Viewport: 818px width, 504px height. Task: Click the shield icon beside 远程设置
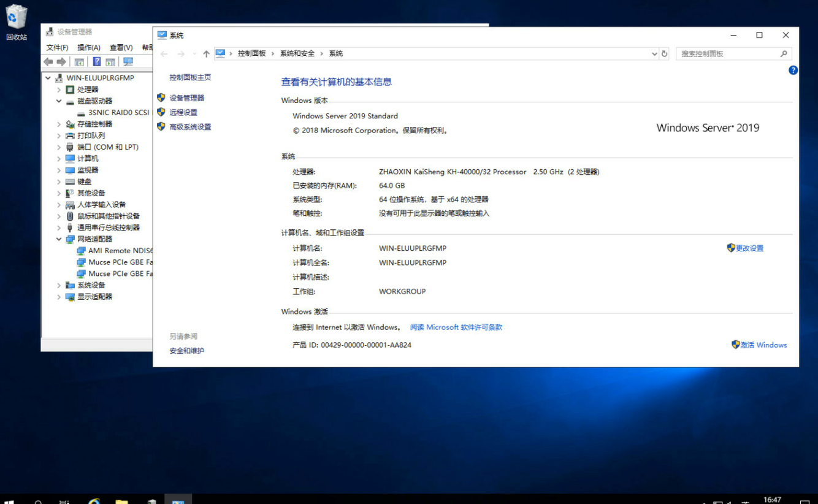coord(161,112)
